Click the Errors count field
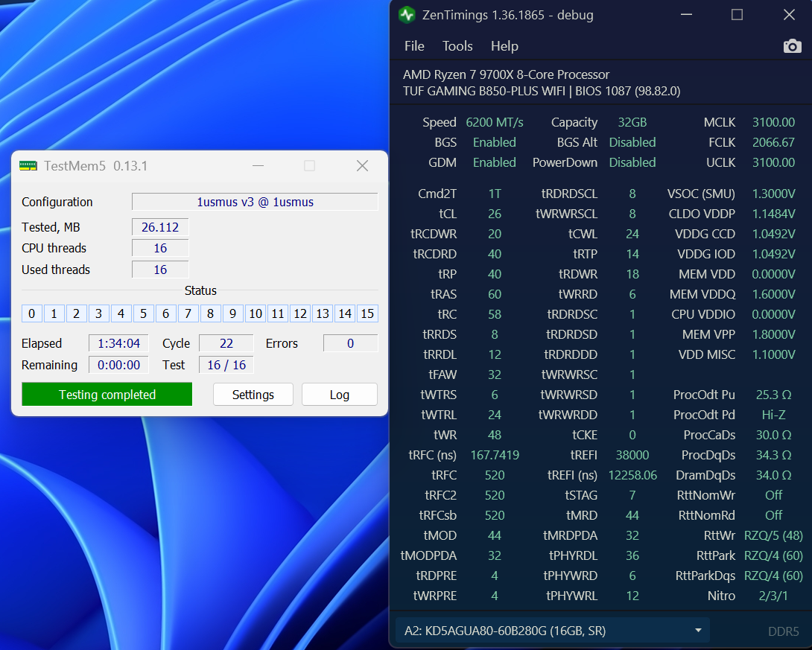 (x=351, y=343)
